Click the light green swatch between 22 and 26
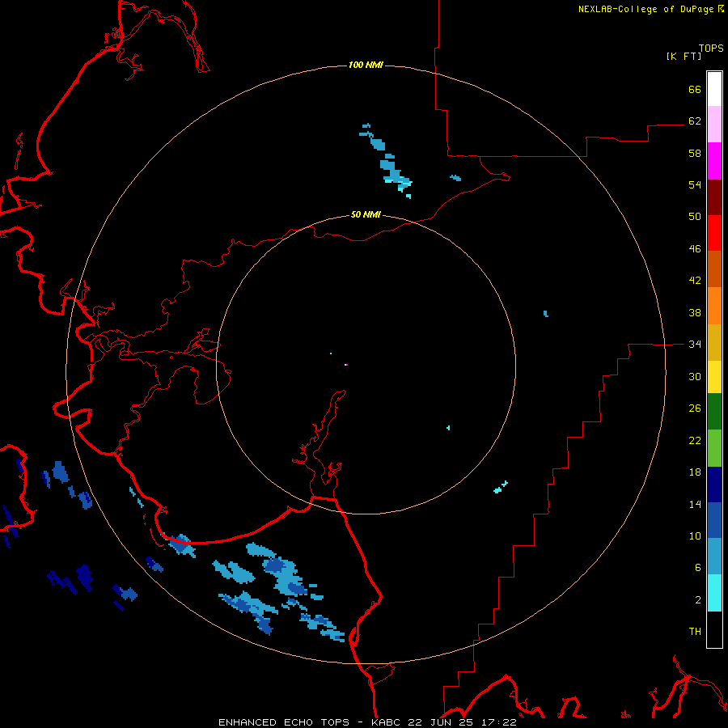Viewport: 728px width, 728px height. click(x=714, y=448)
